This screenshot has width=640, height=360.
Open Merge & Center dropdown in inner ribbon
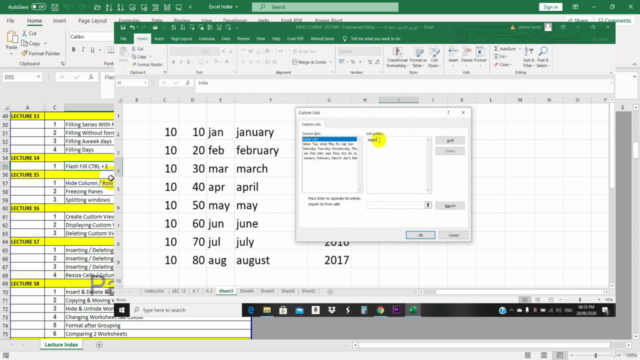coord(331,62)
